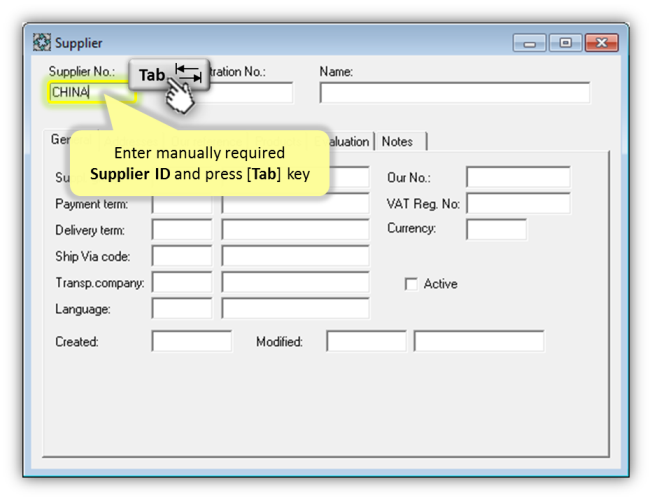
Task: Click the Supplier title bar text
Action: [x=79, y=43]
